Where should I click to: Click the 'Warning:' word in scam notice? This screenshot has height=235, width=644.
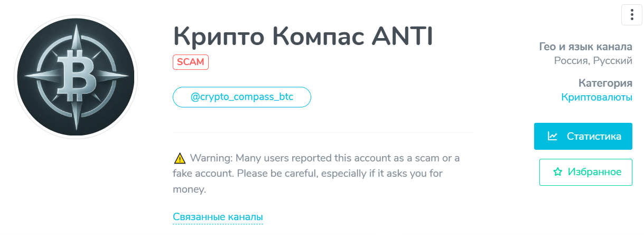tap(211, 158)
